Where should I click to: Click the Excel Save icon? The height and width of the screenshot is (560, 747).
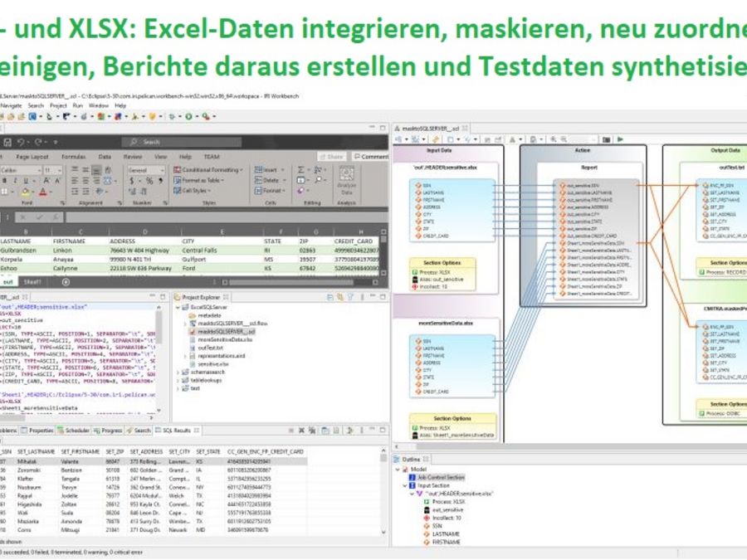pos(7,142)
